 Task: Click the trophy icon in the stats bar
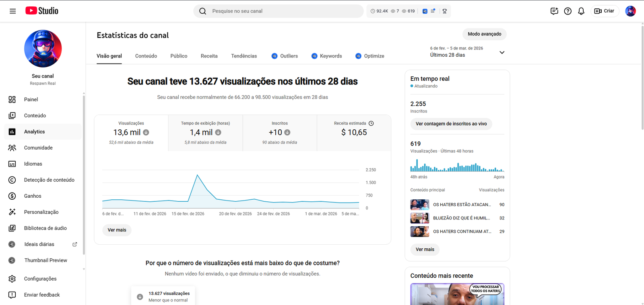(445, 11)
